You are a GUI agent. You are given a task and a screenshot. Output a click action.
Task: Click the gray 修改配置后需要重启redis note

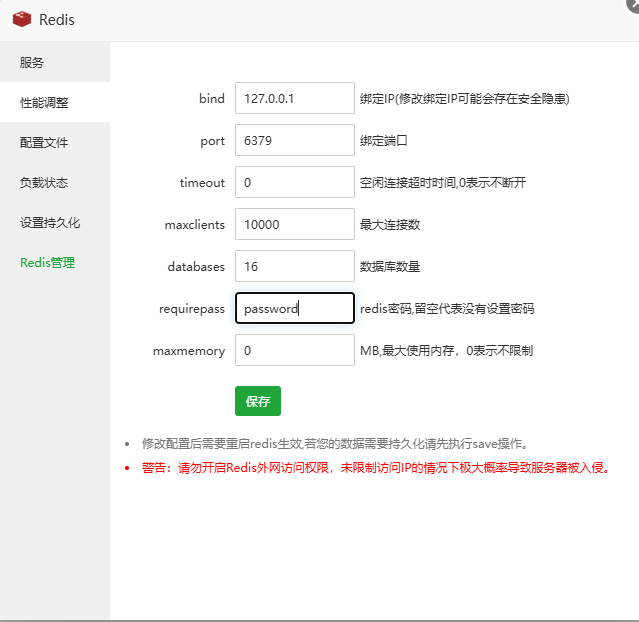pyautogui.click(x=335, y=443)
